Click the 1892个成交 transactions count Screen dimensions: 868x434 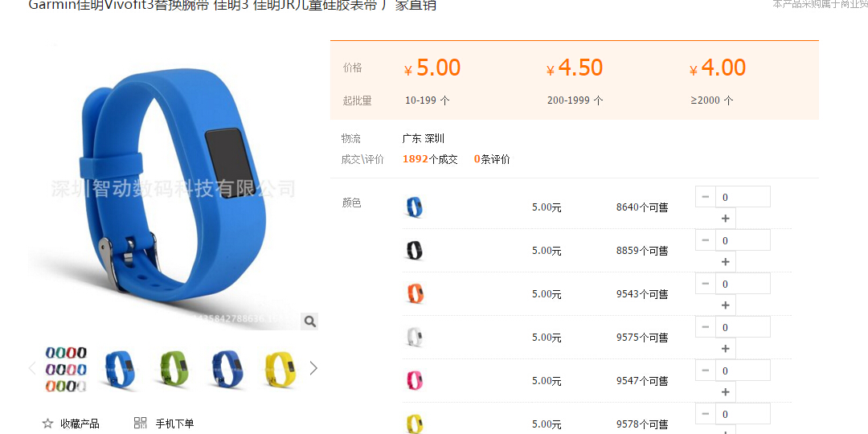(430, 159)
